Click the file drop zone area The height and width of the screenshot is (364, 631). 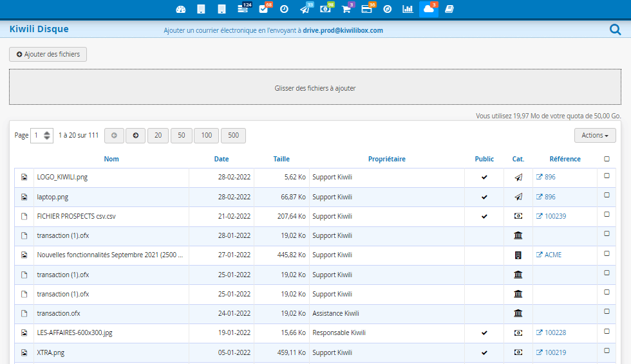click(x=315, y=88)
